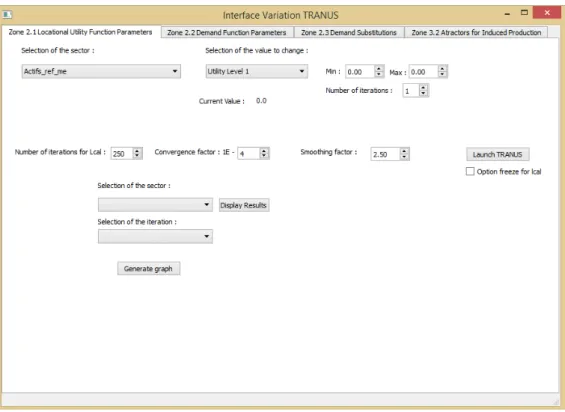Screen dimensions: 565x412
Task: Click the Generate graph button
Action: click(148, 269)
